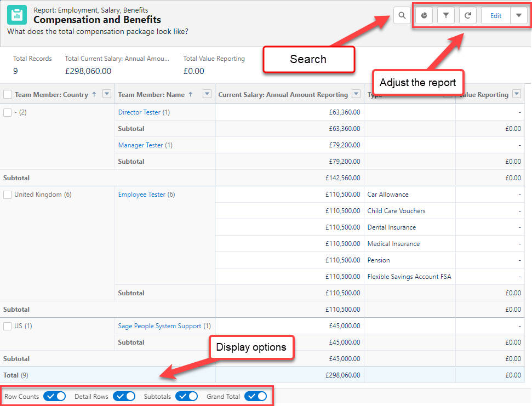
Task: Open Team Member: Country column menu
Action: (107, 94)
